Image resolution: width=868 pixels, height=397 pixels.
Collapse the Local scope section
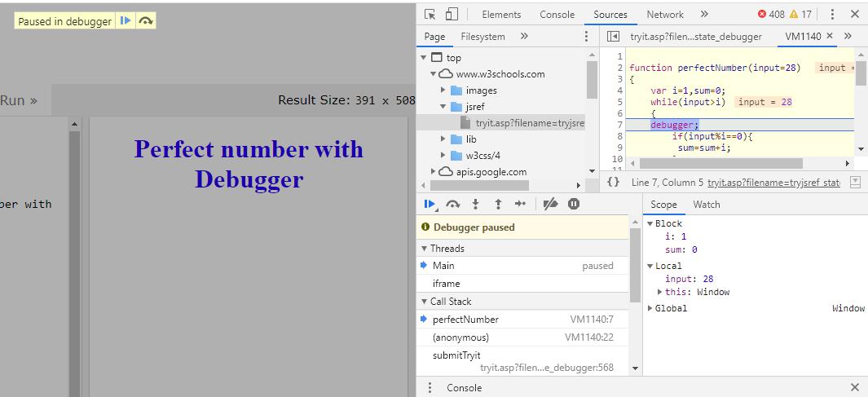click(650, 267)
